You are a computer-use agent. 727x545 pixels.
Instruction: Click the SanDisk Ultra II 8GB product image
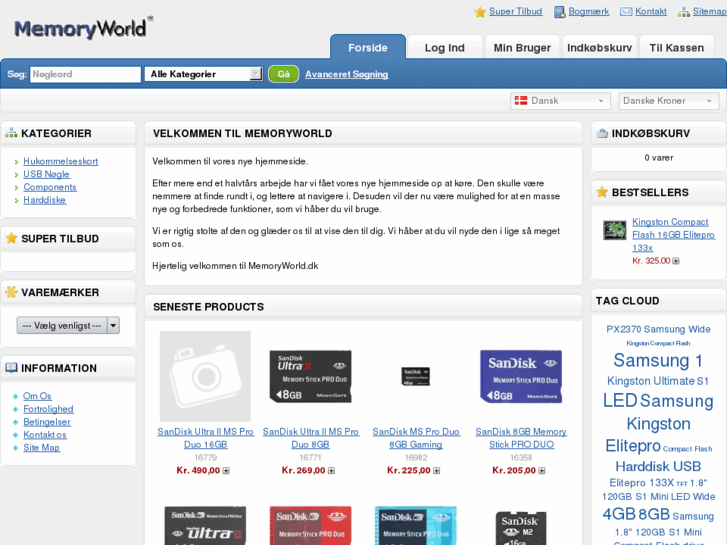coord(311,376)
